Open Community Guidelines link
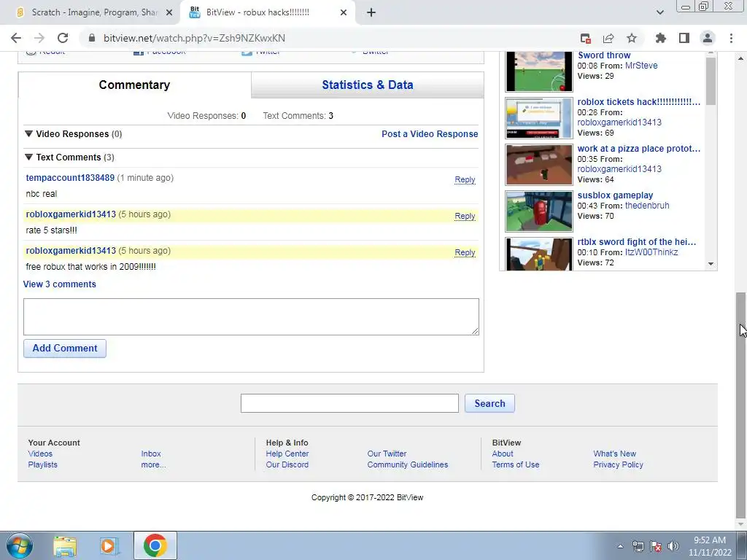The image size is (747, 560). click(407, 464)
